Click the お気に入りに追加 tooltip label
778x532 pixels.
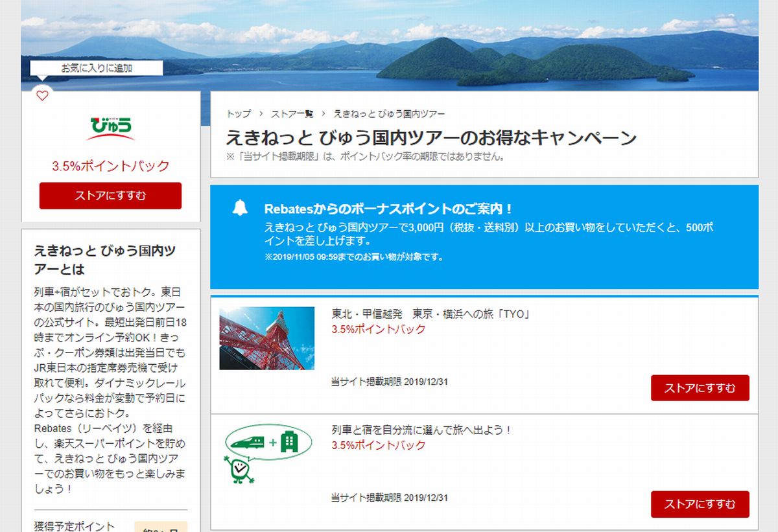(x=97, y=67)
